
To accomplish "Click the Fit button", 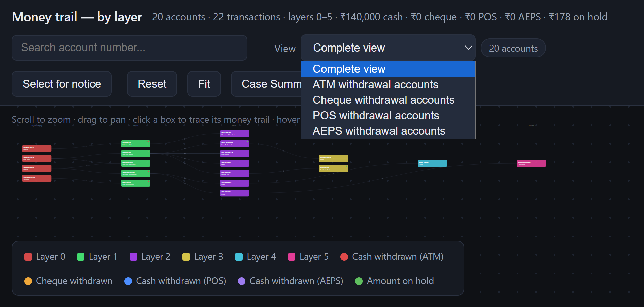I will click(204, 84).
